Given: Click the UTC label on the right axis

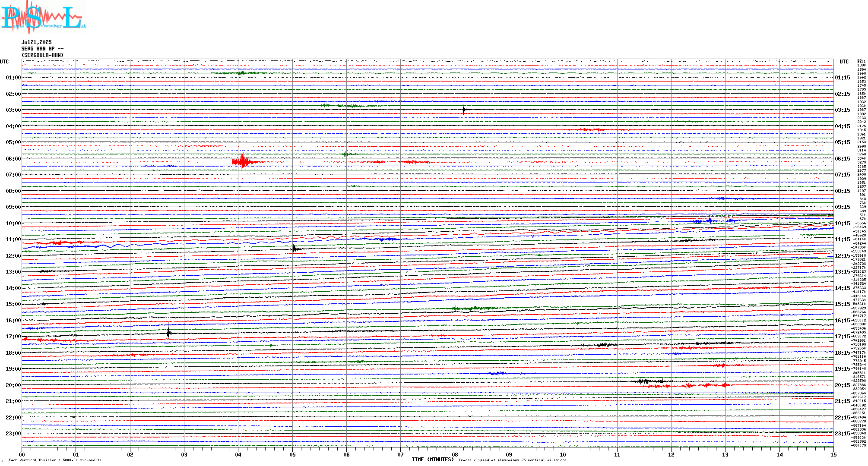Looking at the screenshot, I should click(x=844, y=62).
